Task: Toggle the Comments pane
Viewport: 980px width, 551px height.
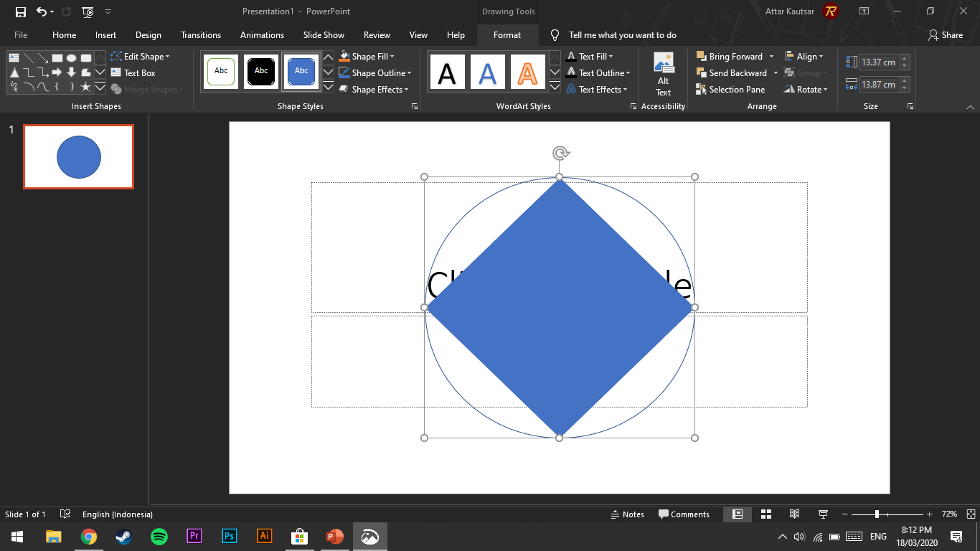Action: pos(684,514)
